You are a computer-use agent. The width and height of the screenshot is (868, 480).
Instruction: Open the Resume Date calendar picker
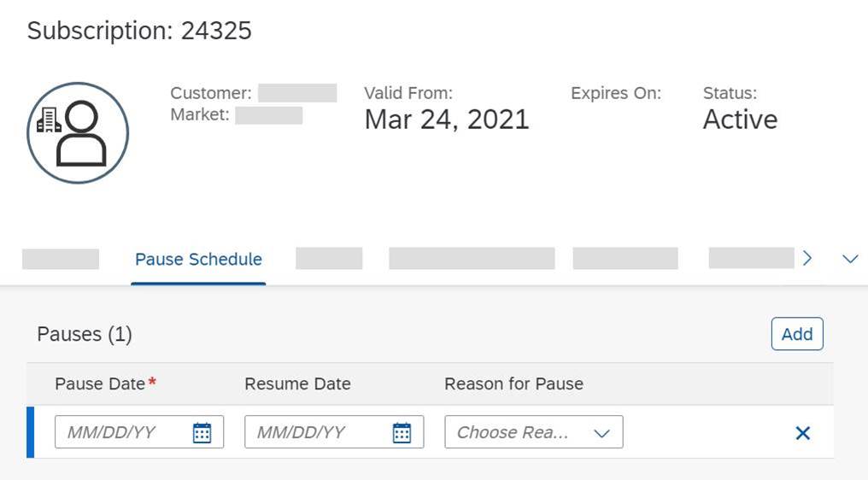pos(402,433)
